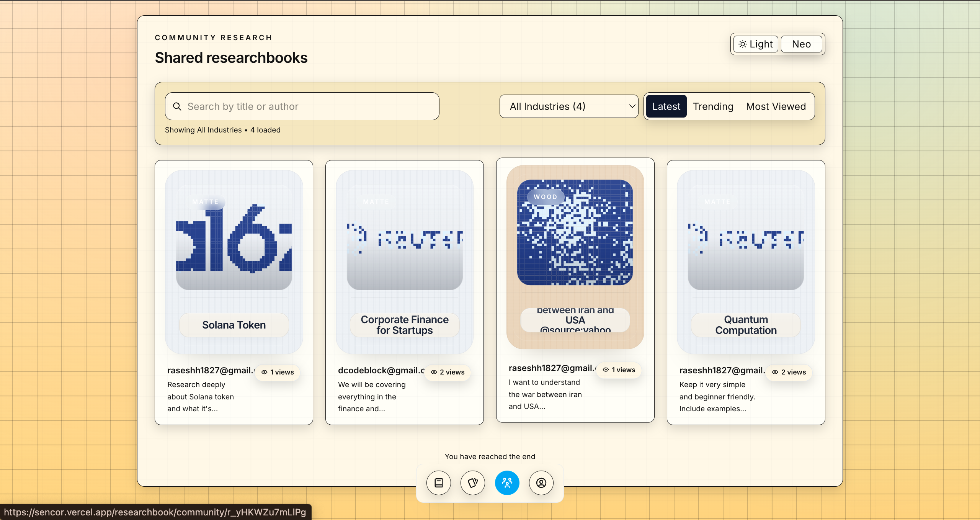
Task: Switch to the Neo style toggle
Action: tap(801, 44)
